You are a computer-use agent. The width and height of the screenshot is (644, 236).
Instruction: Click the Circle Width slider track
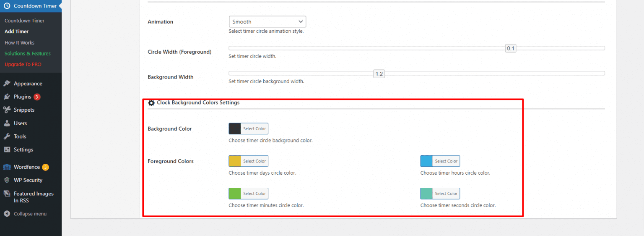coord(417,48)
